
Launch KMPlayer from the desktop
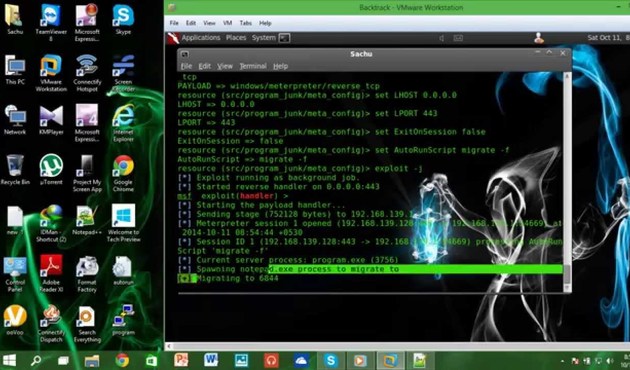pos(51,120)
